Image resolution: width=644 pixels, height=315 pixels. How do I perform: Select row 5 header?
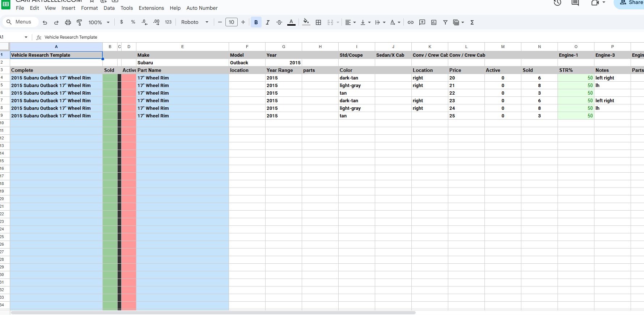4,85
